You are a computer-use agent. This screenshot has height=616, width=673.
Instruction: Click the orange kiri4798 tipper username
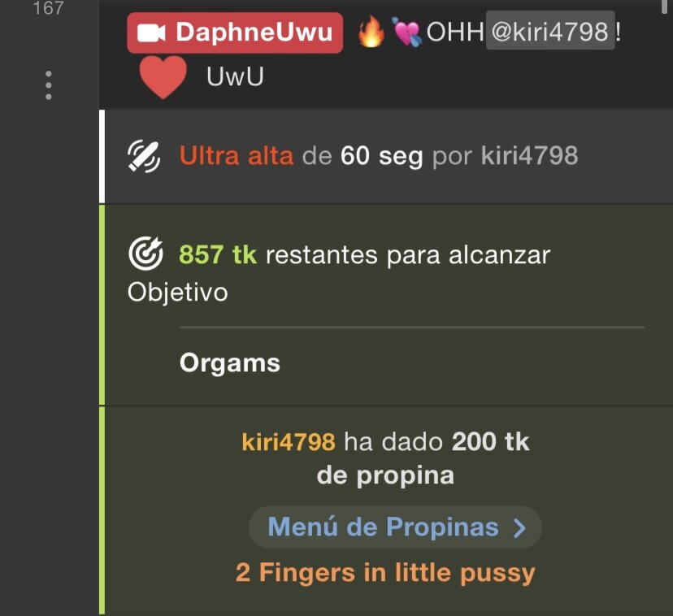click(289, 442)
